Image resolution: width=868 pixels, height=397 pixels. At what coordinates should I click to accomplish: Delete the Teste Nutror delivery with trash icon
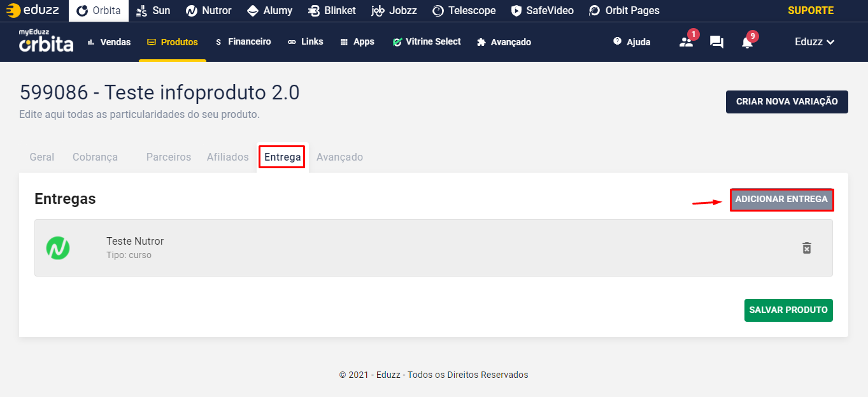click(x=806, y=248)
